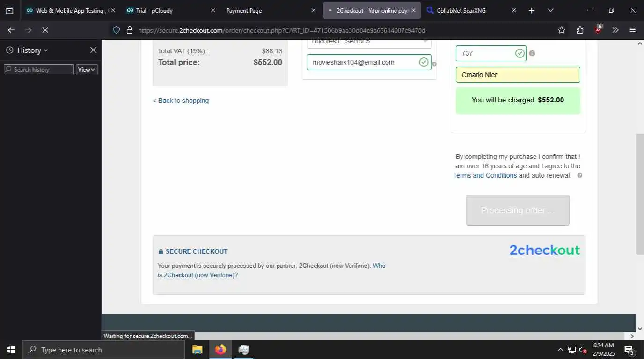Close the Payment Page tab
This screenshot has height=359, width=644.
click(x=313, y=10)
